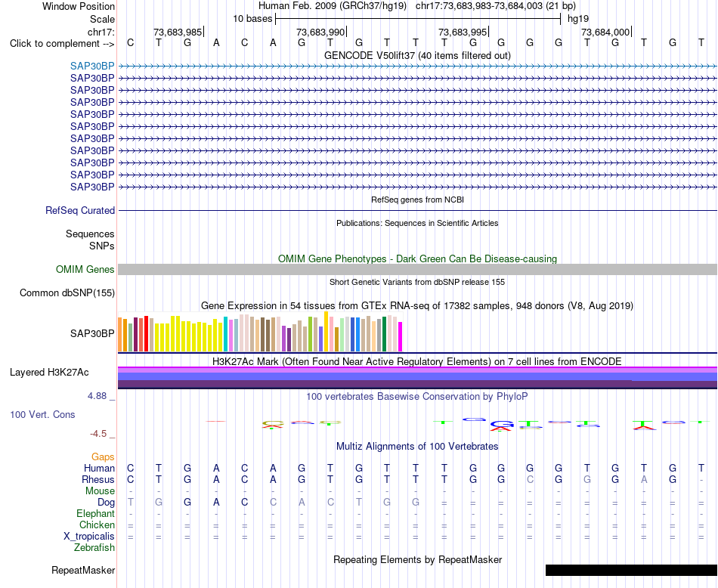Click 'Publications: Sequences in Scientific Articles' title
Viewport: 718px width, 588px height.
[x=417, y=223]
